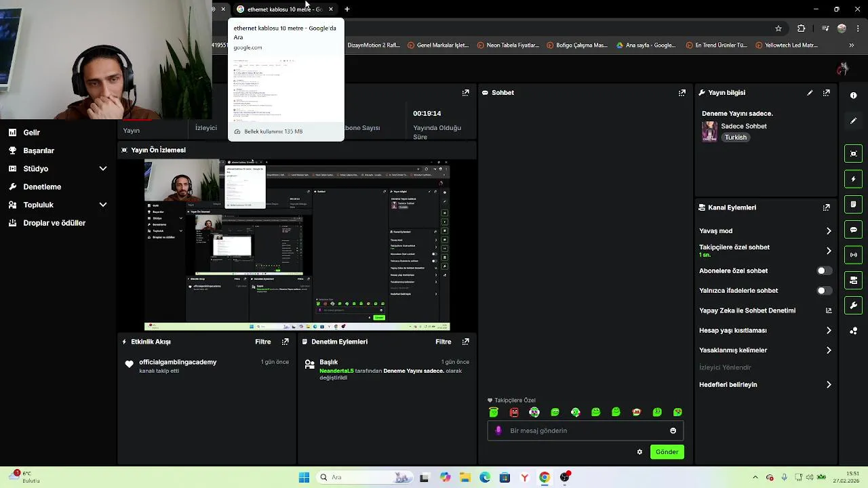Viewport: 868px width, 488px height.
Task: Open Hesap yaşı kısıtlaması options
Action: (765, 331)
